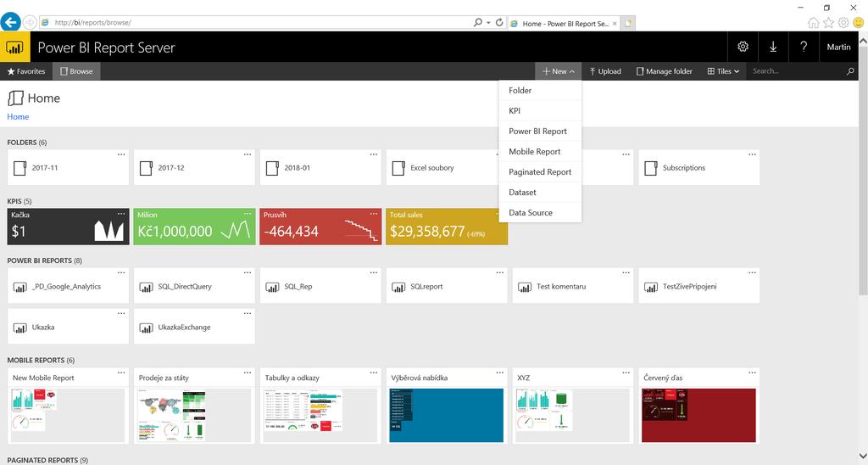Viewport: 868px width, 465px height.
Task: Open more options for 2017-11 folder
Action: (121, 154)
